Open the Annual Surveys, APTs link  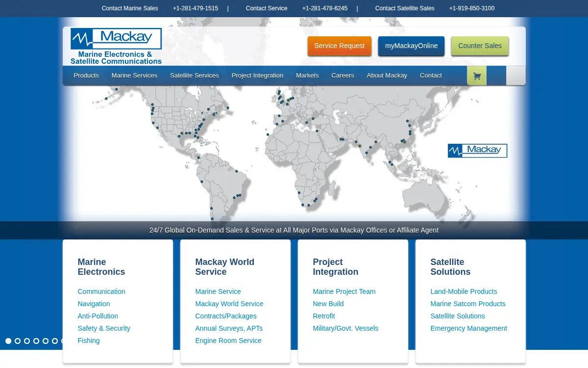click(x=229, y=328)
